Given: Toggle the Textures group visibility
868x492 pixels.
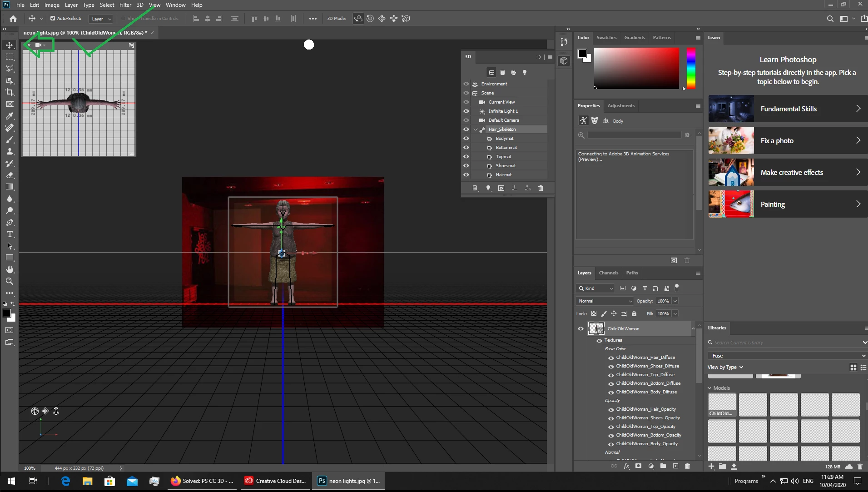Looking at the screenshot, I should pos(599,341).
